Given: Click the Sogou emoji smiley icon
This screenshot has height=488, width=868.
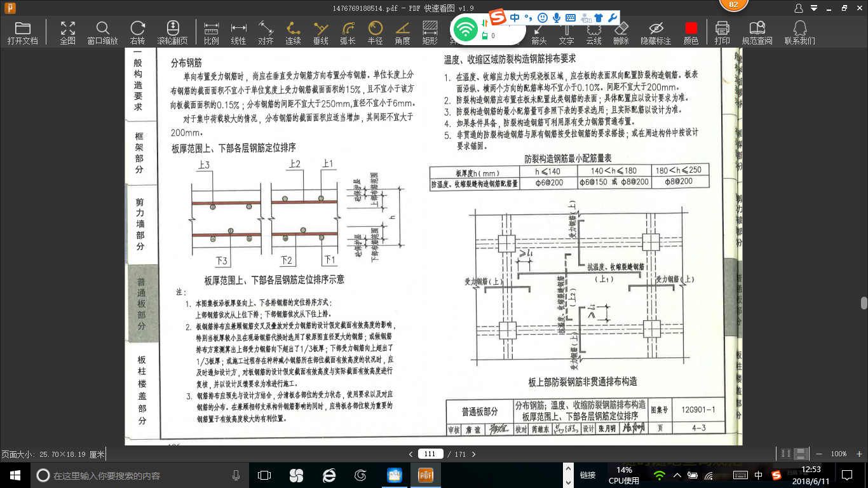Looking at the screenshot, I should point(543,18).
